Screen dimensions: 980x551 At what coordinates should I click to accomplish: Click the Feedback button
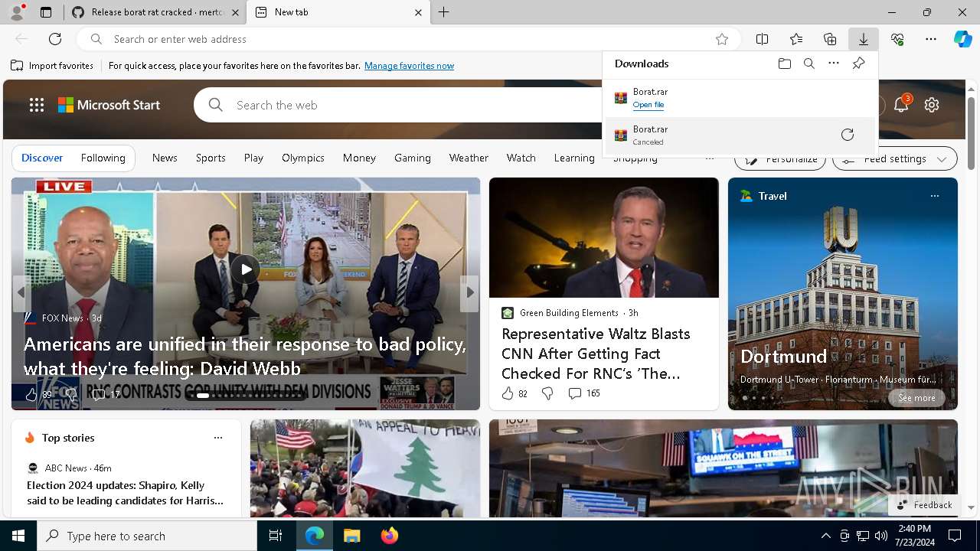924,505
